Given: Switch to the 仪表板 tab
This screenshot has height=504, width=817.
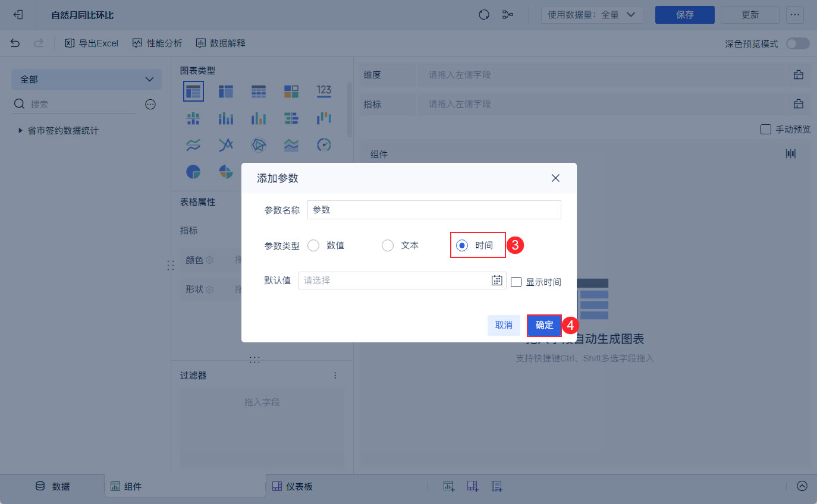Looking at the screenshot, I should [x=292, y=486].
